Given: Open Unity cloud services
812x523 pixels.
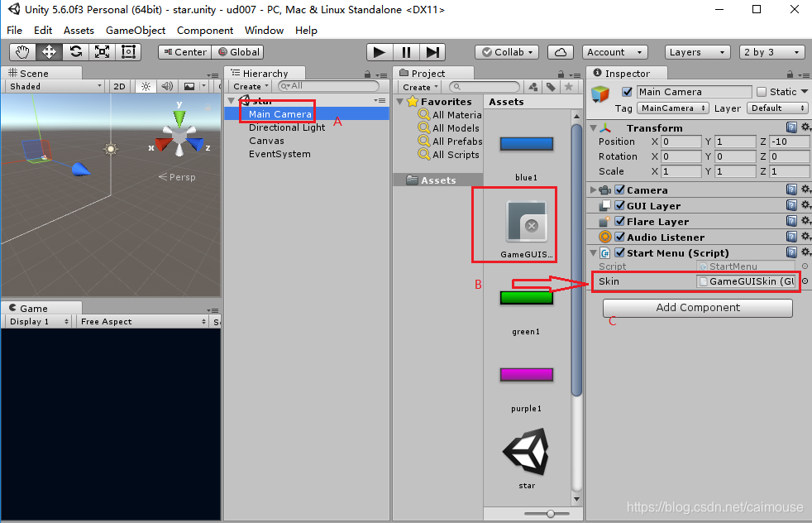Looking at the screenshot, I should pos(561,52).
